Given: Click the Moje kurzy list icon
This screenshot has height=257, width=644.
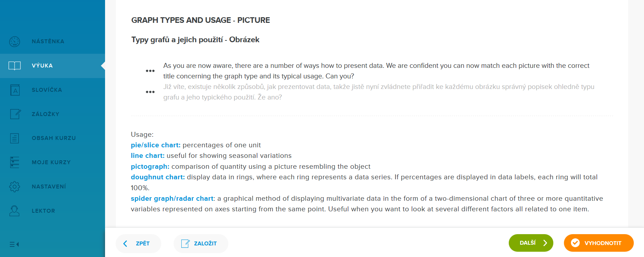Looking at the screenshot, I should point(14,162).
